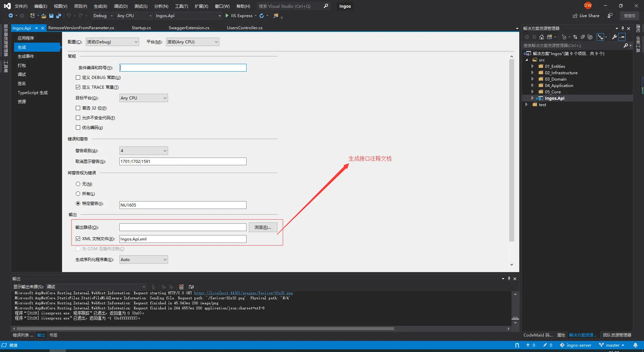
Task: Click the ingos-server repository indicator
Action: (576, 345)
